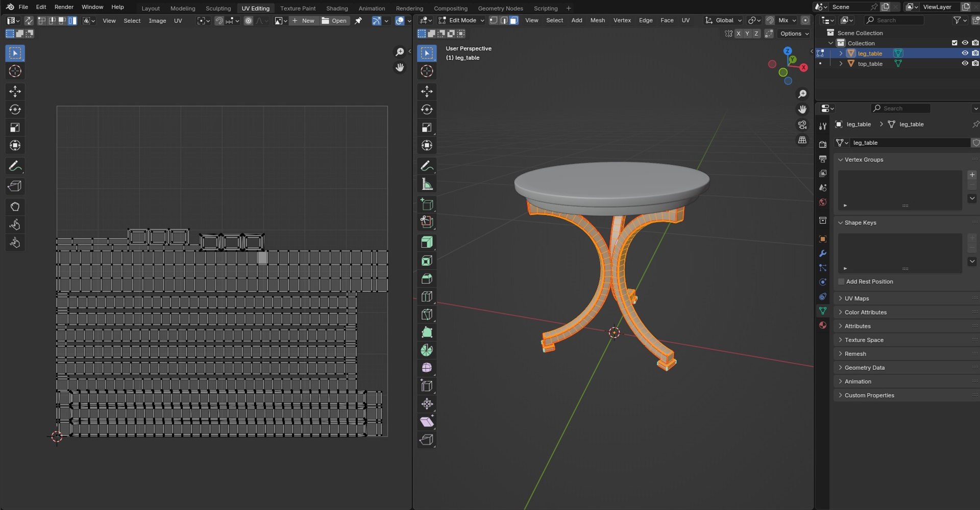The width and height of the screenshot is (980, 510).
Task: Toggle visibility eye of leg_table object
Action: coord(965,53)
